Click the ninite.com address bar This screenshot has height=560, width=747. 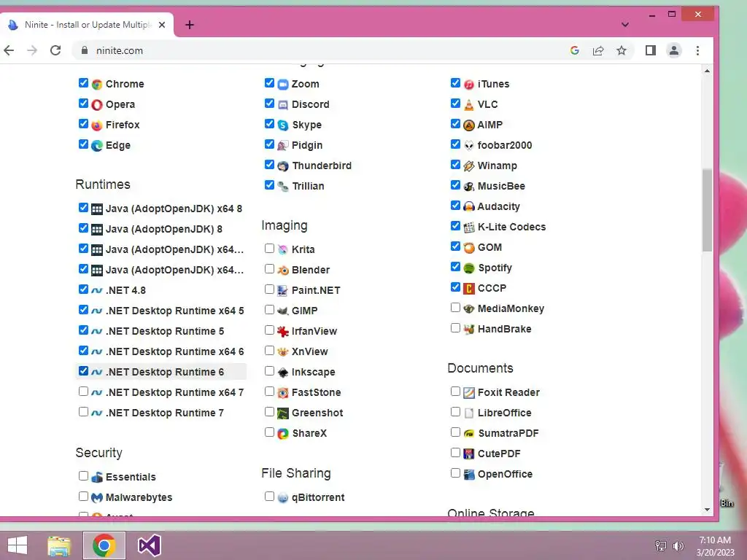pos(324,50)
